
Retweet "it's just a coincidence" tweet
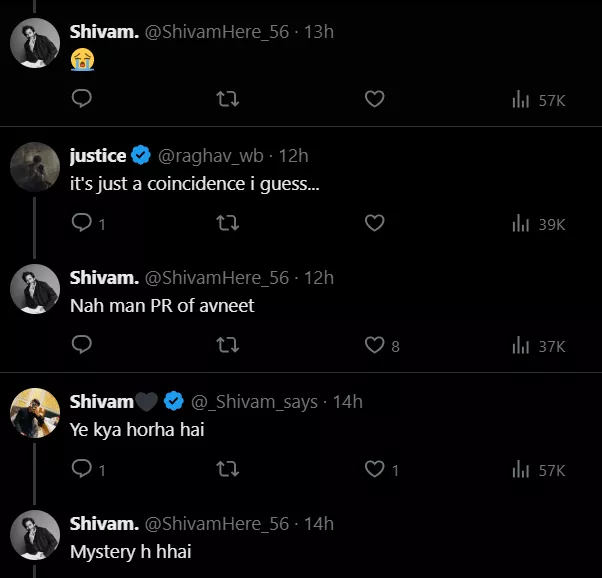pos(228,223)
